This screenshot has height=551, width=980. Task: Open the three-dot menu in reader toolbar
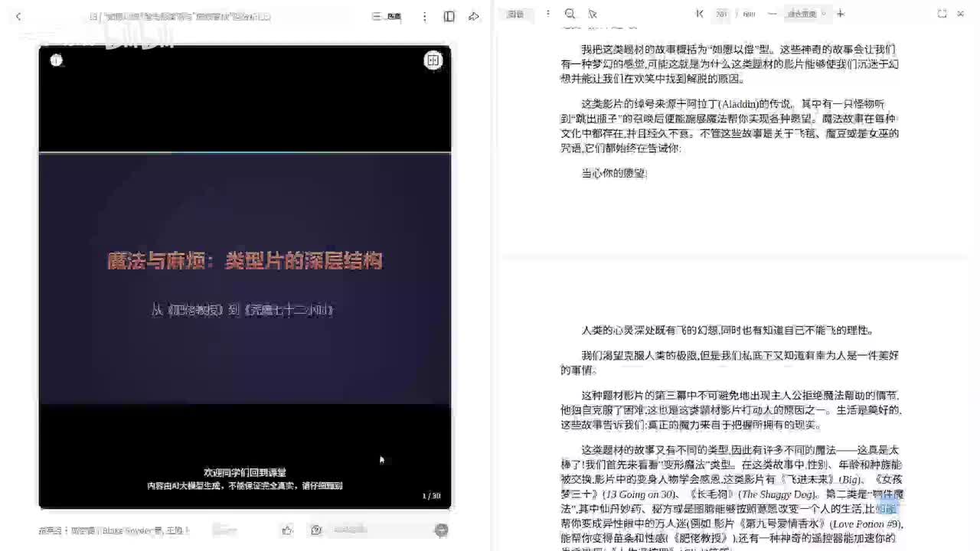tap(547, 14)
